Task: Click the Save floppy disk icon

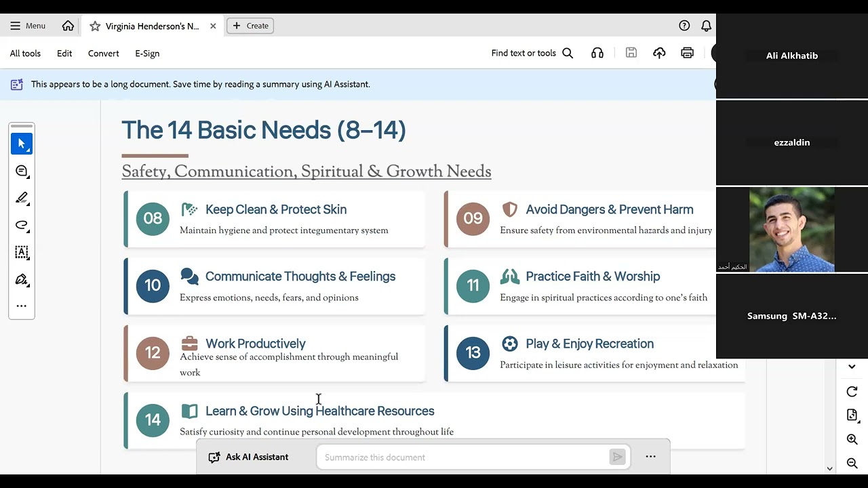Action: point(631,53)
